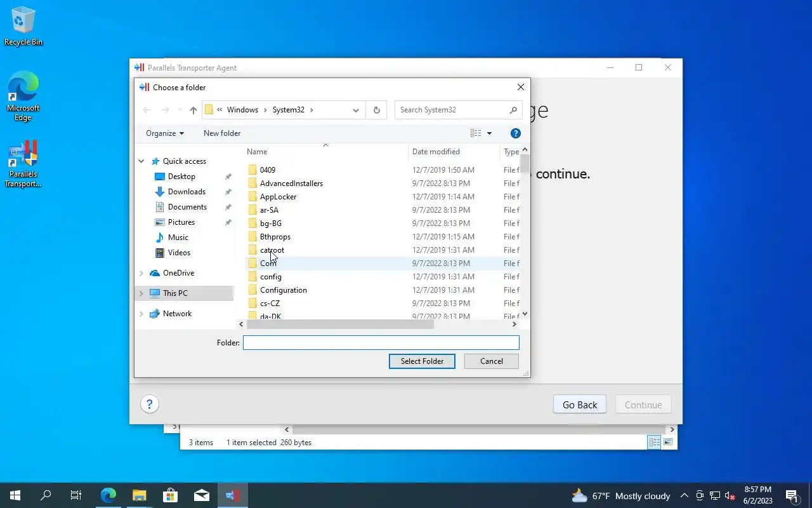Open Windows Start menu

coord(15,495)
